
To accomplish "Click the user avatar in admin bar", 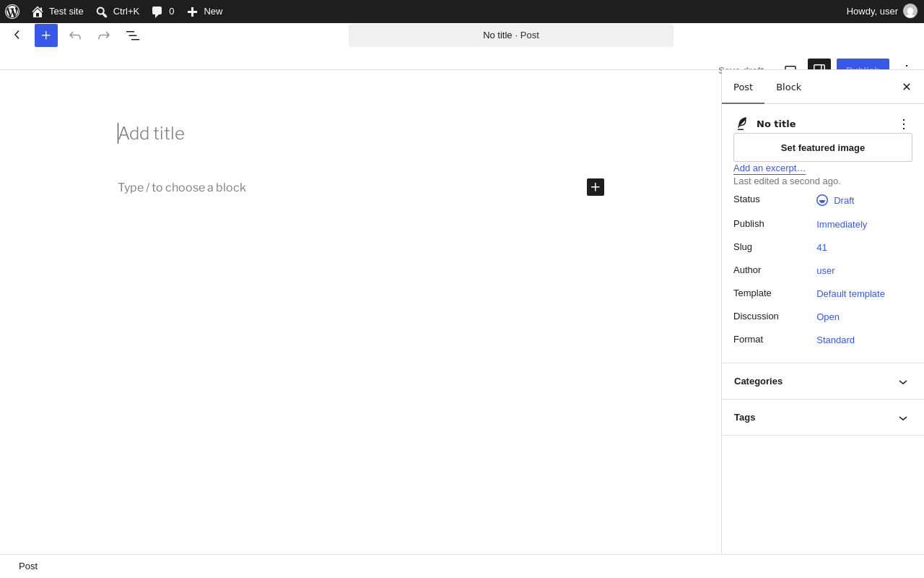I will click(910, 11).
